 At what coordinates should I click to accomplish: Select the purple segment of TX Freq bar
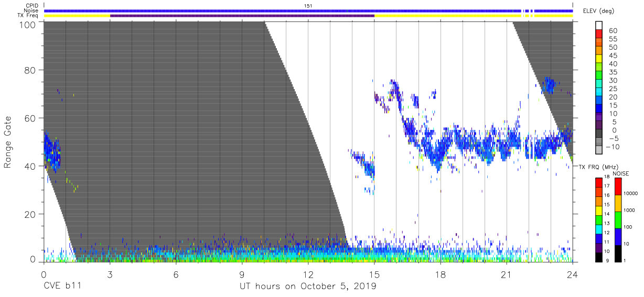(242, 16)
